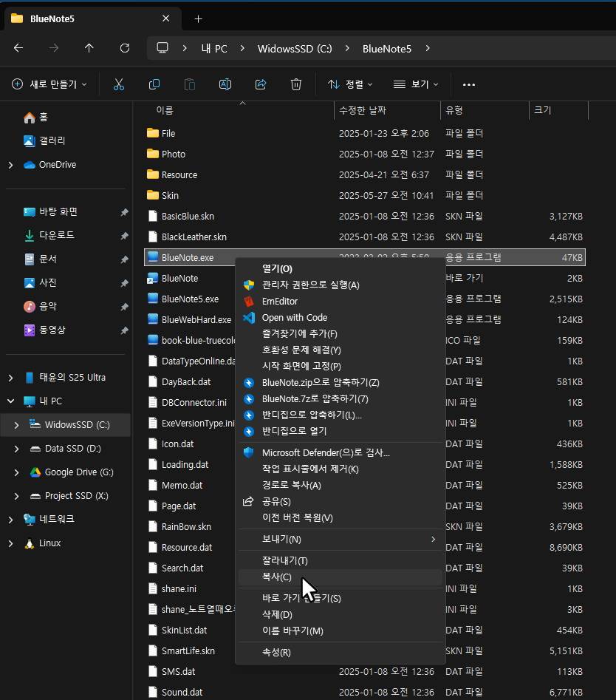Click the Share icon in toolbar
This screenshot has width=616, height=700.
pyautogui.click(x=261, y=84)
